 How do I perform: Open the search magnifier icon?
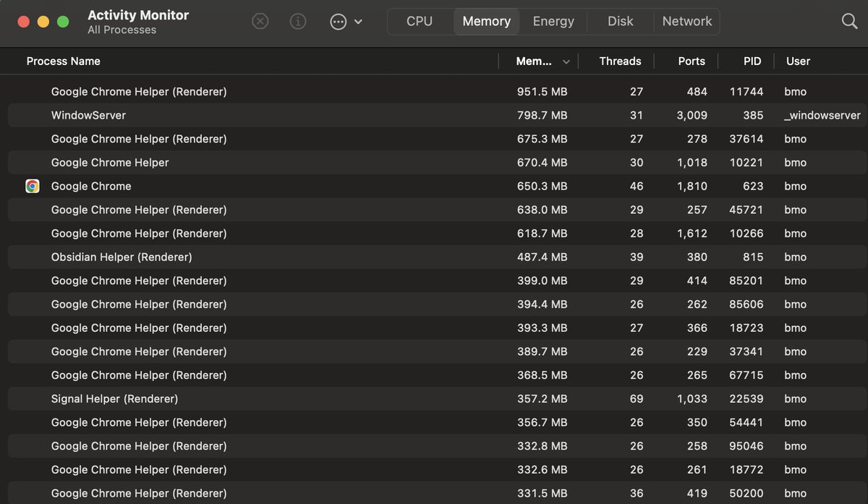850,22
